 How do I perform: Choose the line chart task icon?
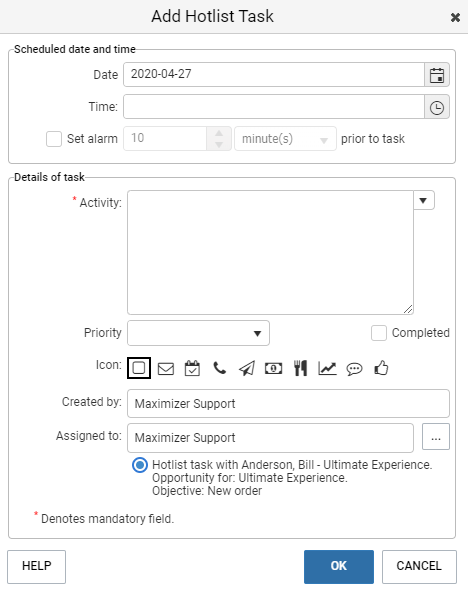point(327,368)
